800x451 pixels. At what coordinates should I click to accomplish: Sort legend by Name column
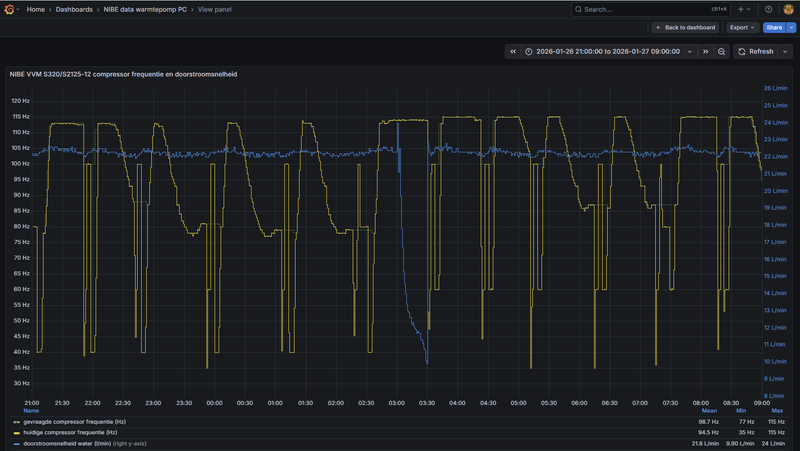31,411
